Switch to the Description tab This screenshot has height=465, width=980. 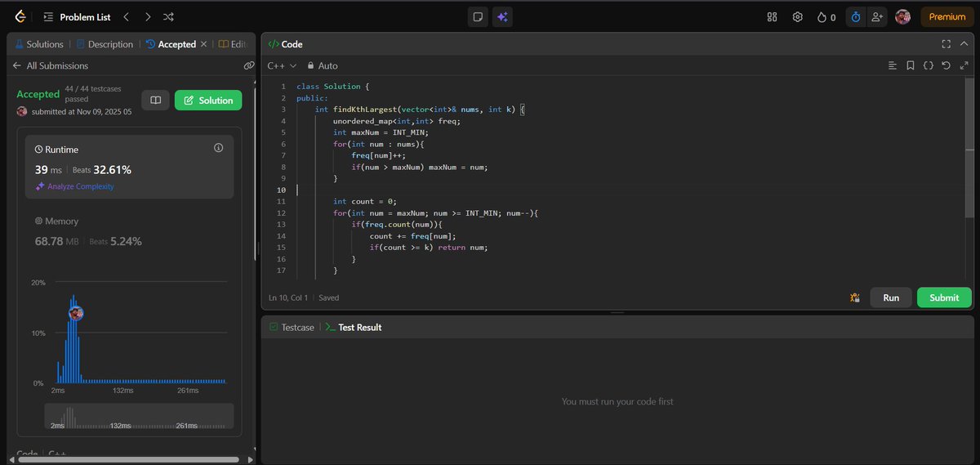click(x=105, y=44)
